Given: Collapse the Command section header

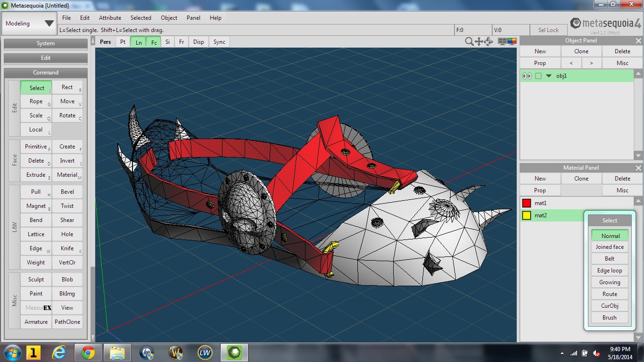Looking at the screenshot, I should pos(46,73).
